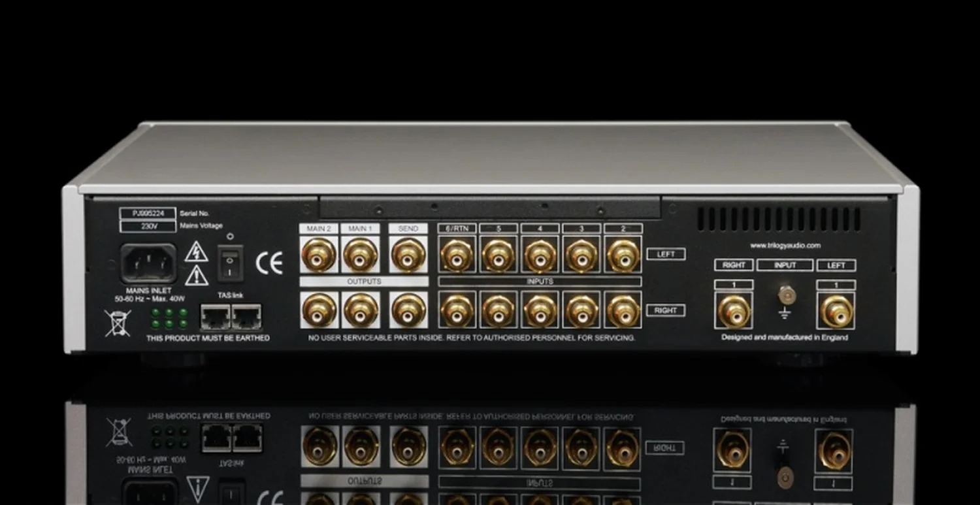Viewport: 980px width, 505px height.
Task: Click the input '4' number label
Action: (x=540, y=229)
